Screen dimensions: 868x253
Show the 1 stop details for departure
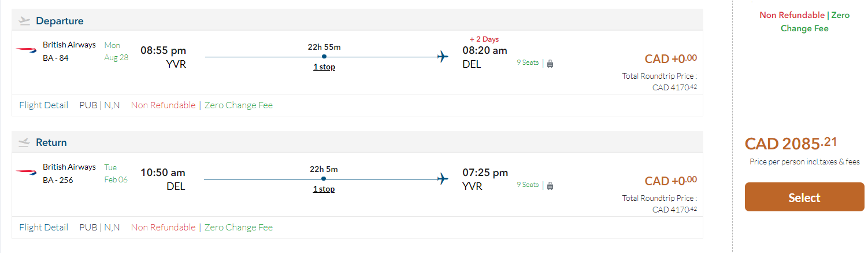(x=324, y=67)
